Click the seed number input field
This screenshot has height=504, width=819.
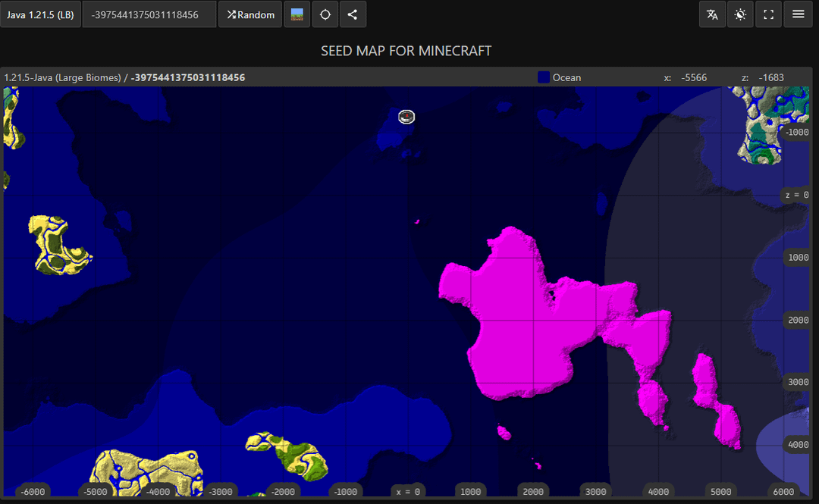click(x=149, y=14)
